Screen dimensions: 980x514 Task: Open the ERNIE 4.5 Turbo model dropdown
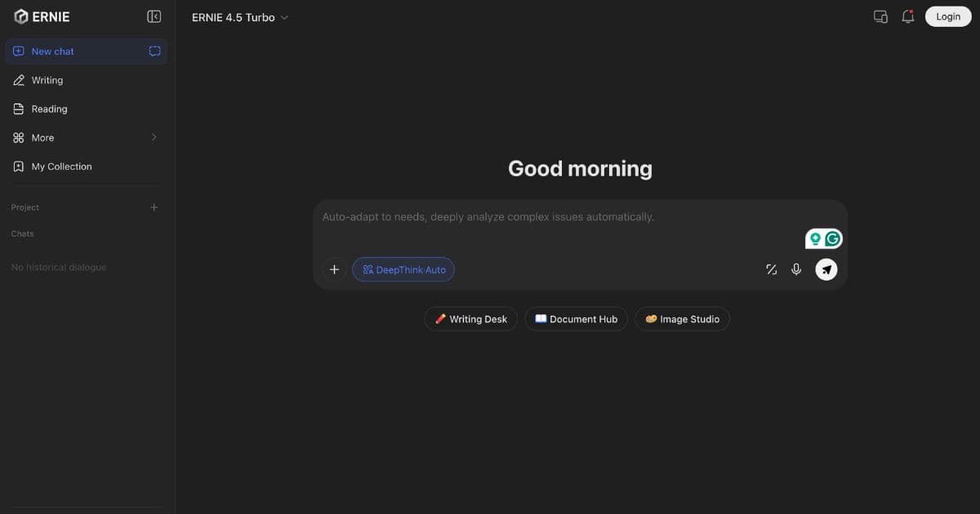pos(240,17)
